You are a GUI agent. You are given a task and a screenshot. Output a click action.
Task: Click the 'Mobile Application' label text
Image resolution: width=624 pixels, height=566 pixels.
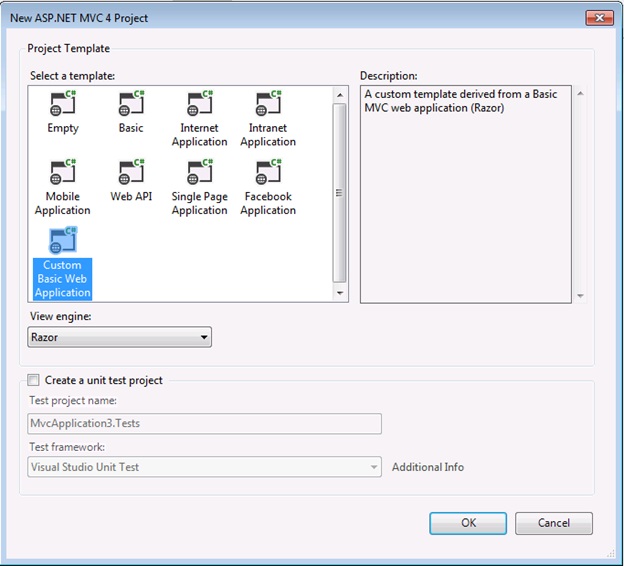coord(62,203)
